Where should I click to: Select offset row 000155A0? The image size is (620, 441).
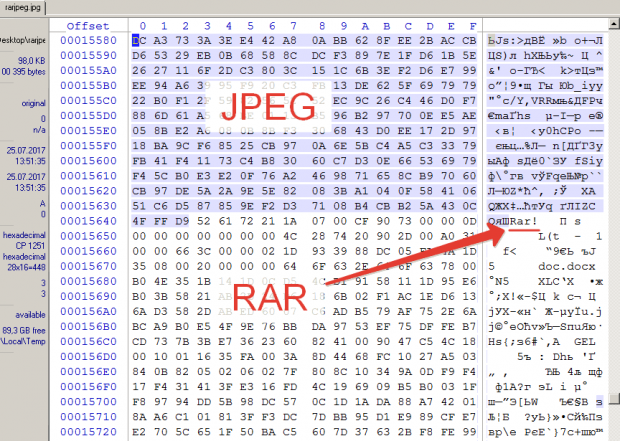(89, 70)
